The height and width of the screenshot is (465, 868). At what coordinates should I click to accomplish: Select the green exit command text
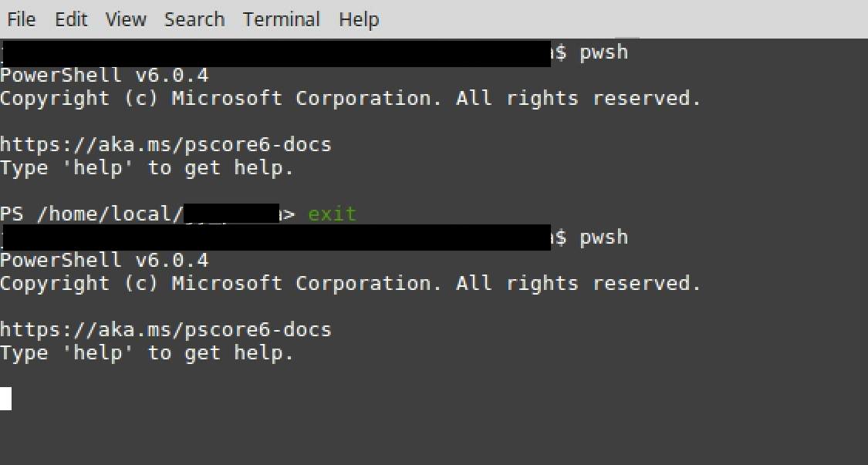point(332,214)
